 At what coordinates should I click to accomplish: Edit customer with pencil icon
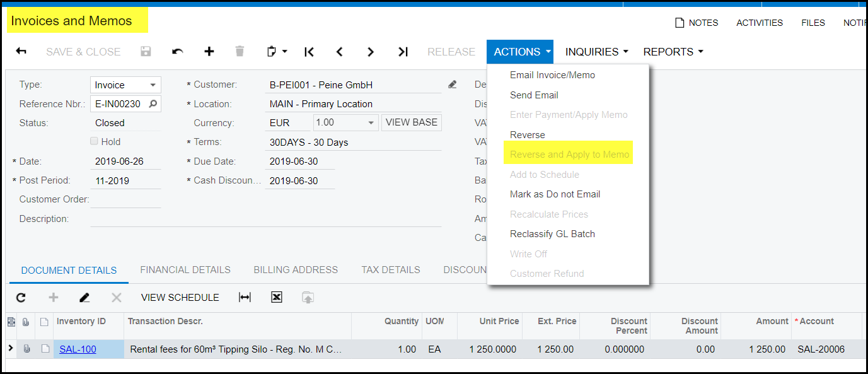click(453, 85)
